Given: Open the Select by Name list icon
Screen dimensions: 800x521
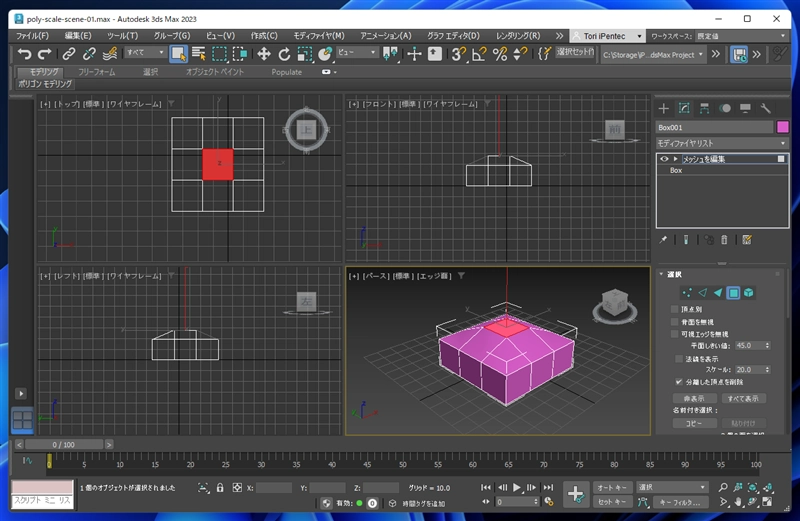Looking at the screenshot, I should (199, 54).
